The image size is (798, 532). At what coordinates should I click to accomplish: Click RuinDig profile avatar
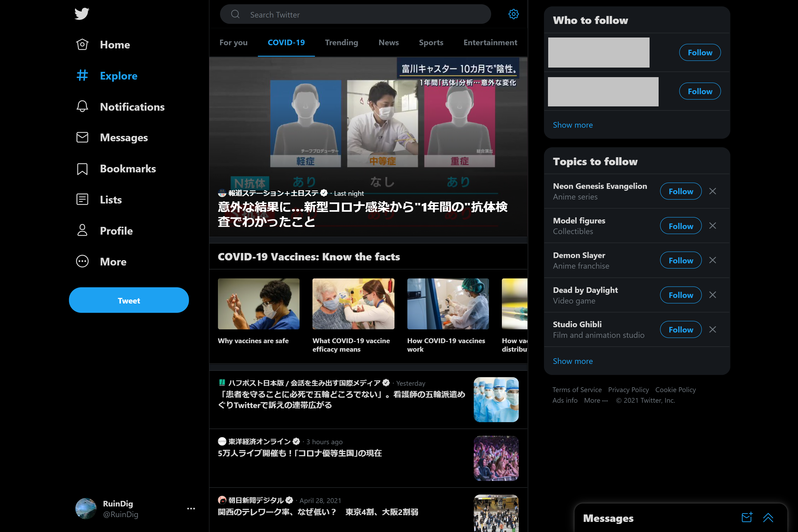pyautogui.click(x=86, y=509)
